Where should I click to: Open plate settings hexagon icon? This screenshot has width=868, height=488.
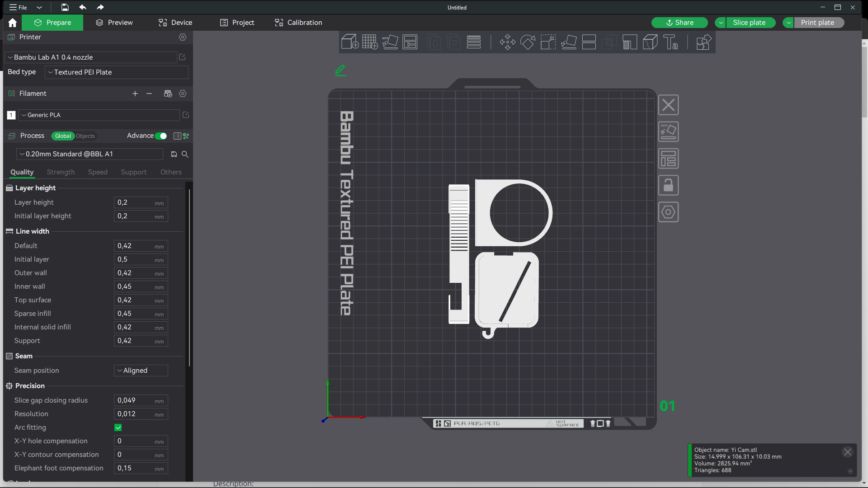668,212
